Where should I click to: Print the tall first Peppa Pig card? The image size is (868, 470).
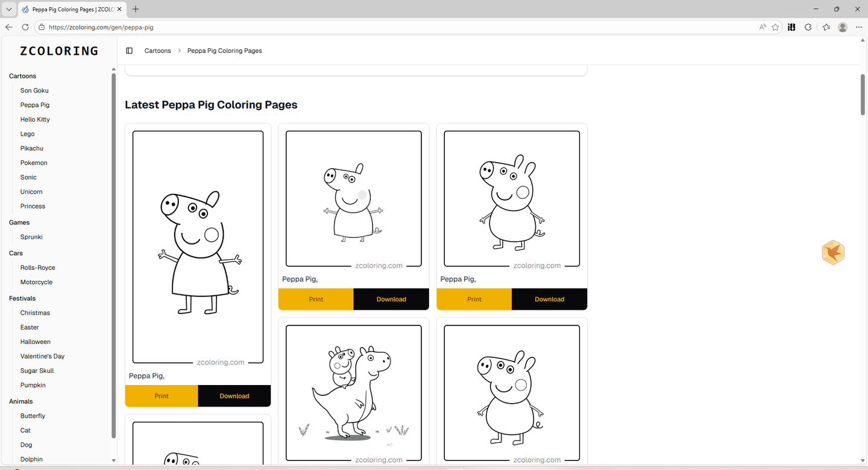(162, 396)
